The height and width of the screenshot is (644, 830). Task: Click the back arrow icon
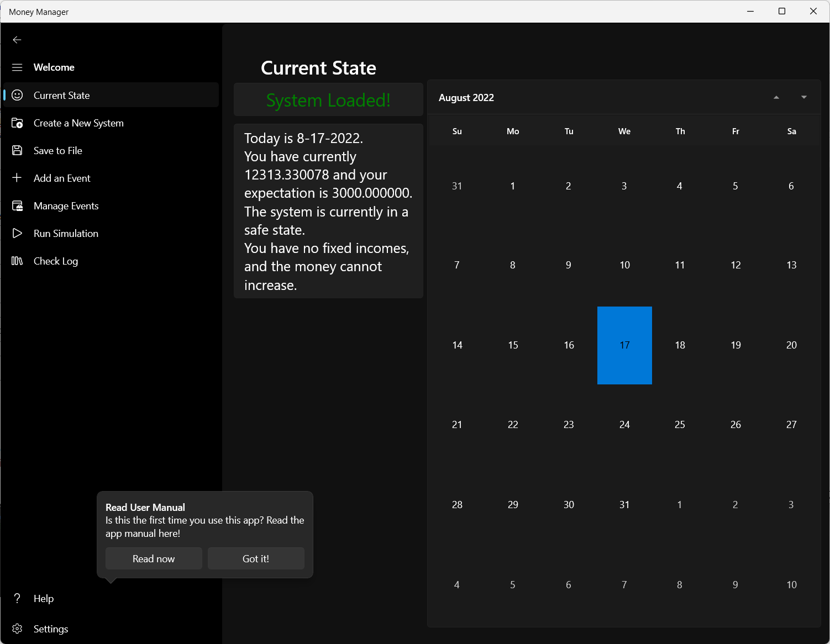[x=17, y=40]
